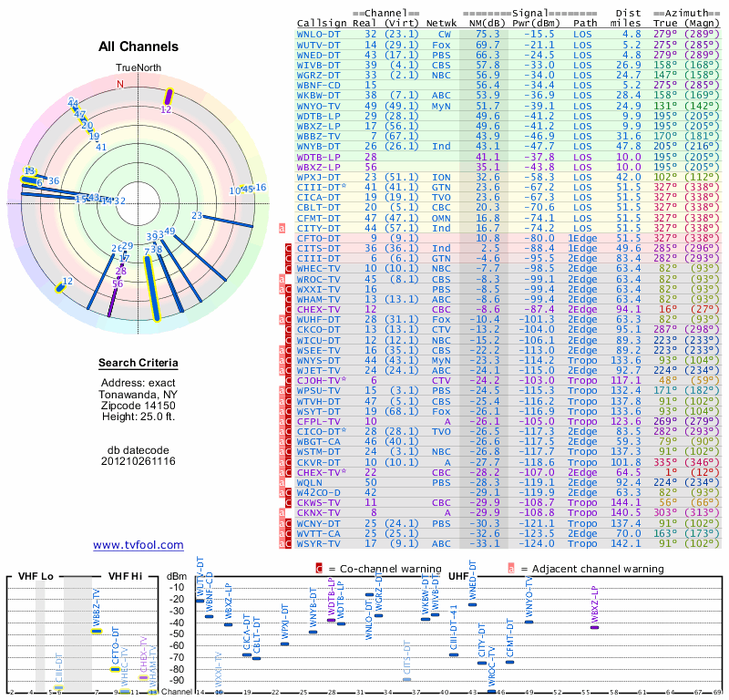Screen dimensions: 729x700
Task: Click the co-channel warning legend icon
Action: click(319, 569)
